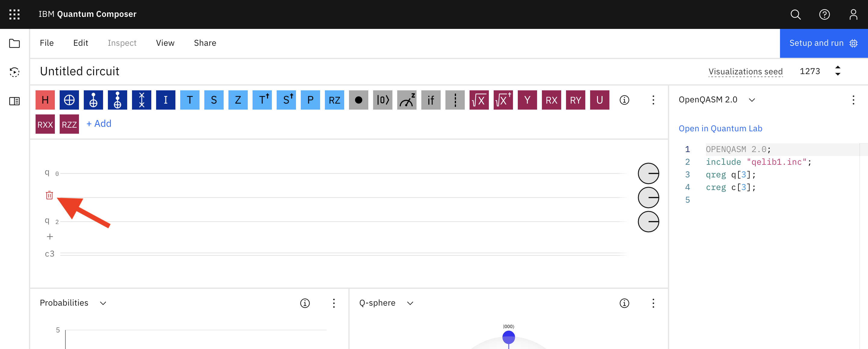The image size is (868, 349).
Task: Open the File menu
Action: point(46,43)
